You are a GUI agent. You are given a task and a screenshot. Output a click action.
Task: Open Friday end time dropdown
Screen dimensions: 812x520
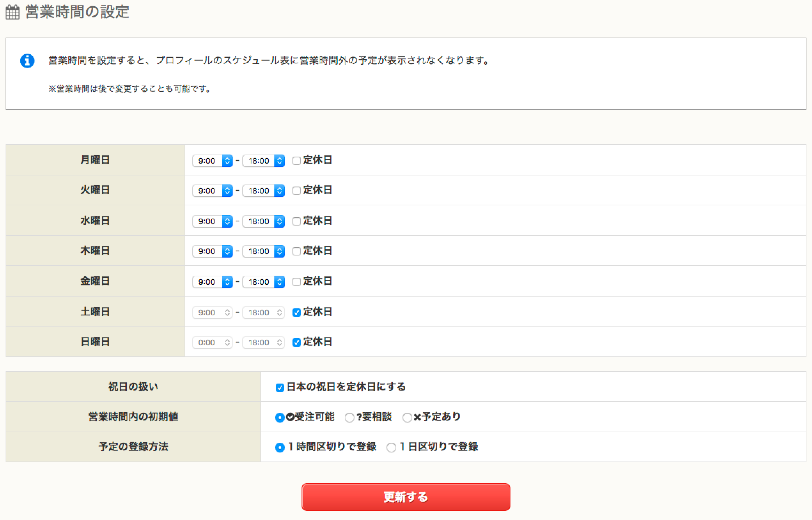(264, 282)
